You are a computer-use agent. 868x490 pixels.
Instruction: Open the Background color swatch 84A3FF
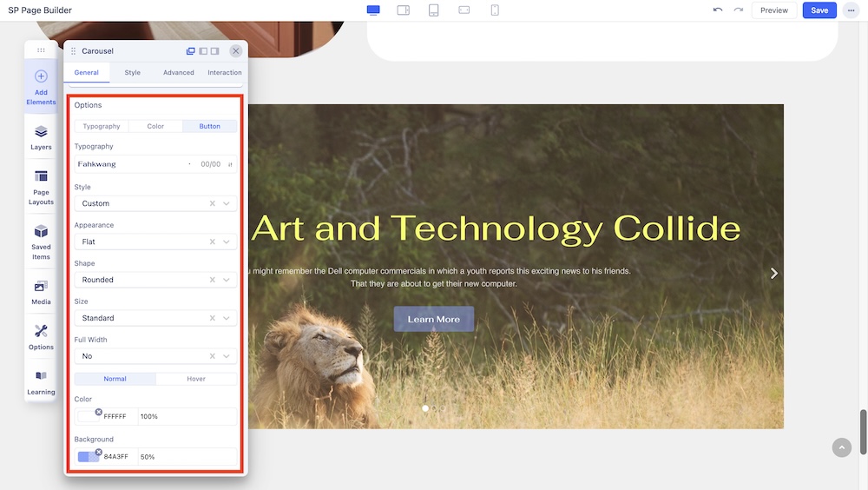[x=88, y=456]
